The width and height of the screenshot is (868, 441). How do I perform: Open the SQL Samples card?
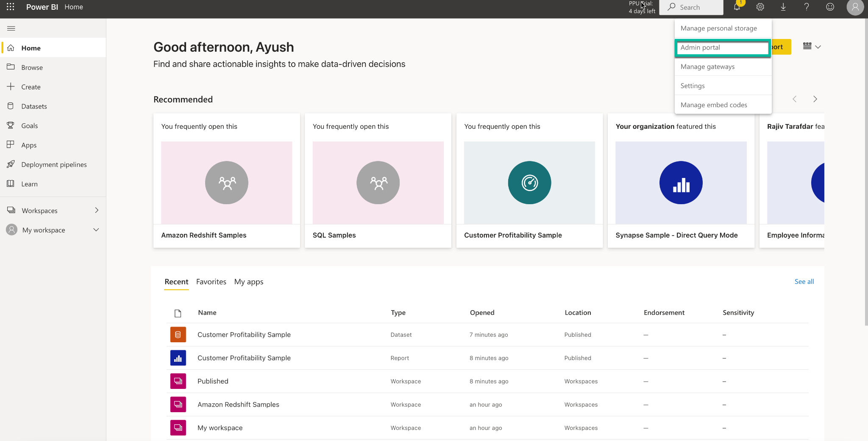point(378,180)
